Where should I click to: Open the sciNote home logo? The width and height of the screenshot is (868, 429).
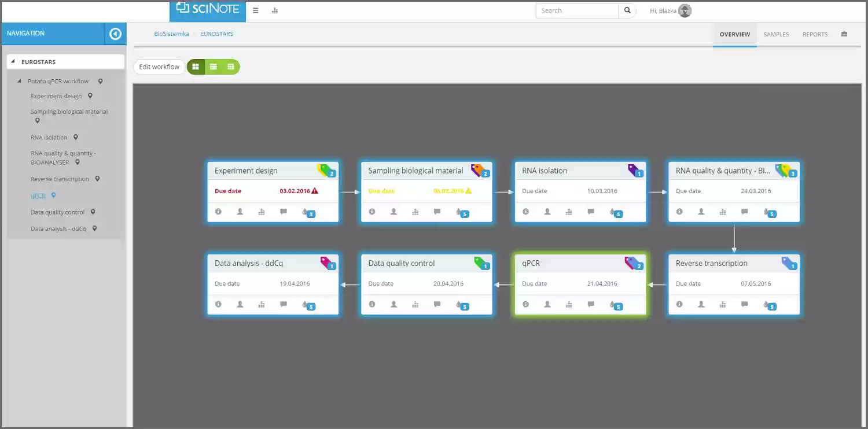click(x=207, y=10)
